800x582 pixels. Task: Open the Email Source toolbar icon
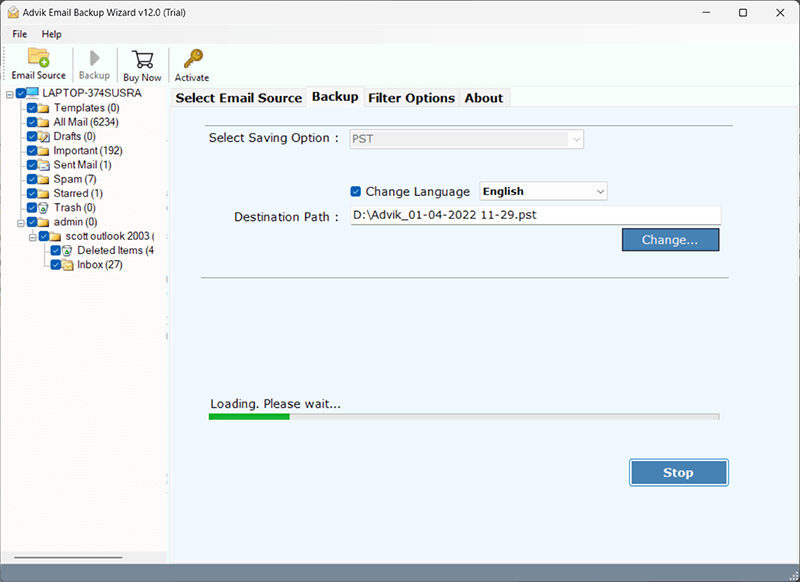39,57
